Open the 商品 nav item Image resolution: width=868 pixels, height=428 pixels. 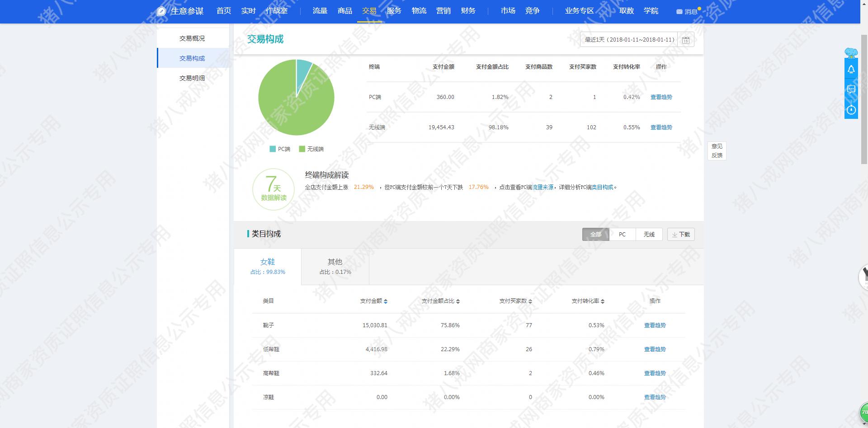coord(345,11)
